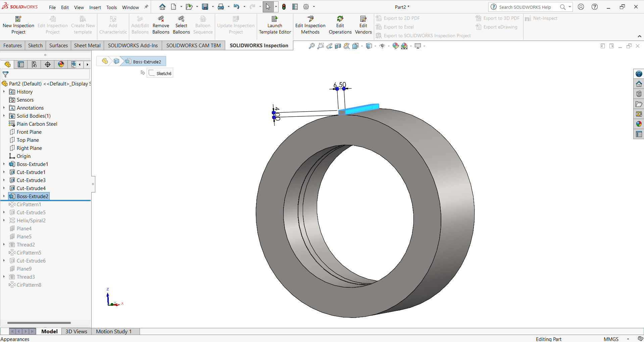
Task: Select the Edit Appearance icon
Action: click(395, 46)
